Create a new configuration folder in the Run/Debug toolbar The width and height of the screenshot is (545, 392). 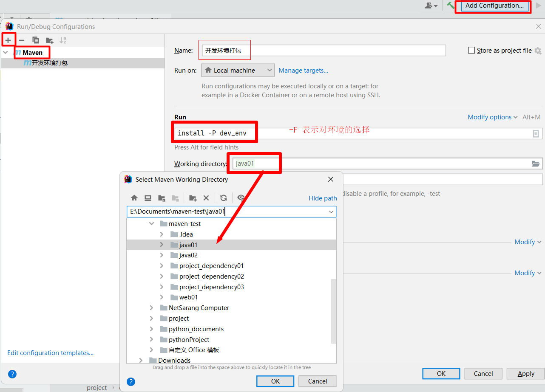pos(50,40)
